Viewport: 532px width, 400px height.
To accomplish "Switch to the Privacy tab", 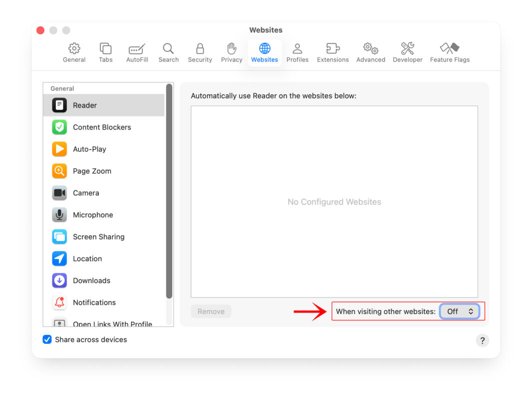I will [231, 51].
